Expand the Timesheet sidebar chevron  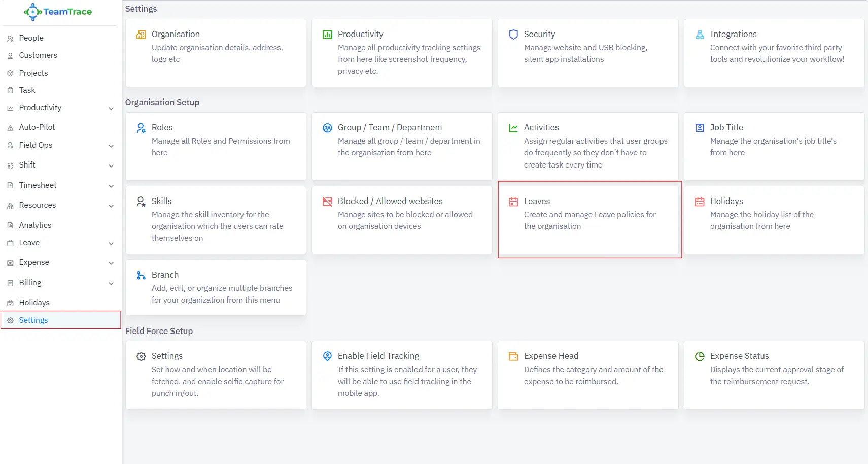(111, 186)
